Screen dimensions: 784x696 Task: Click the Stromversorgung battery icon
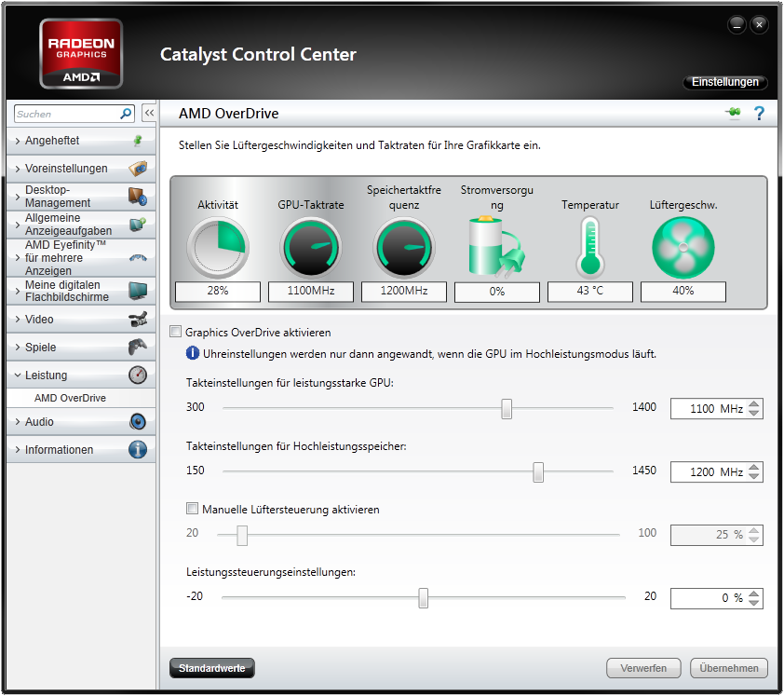(x=496, y=247)
